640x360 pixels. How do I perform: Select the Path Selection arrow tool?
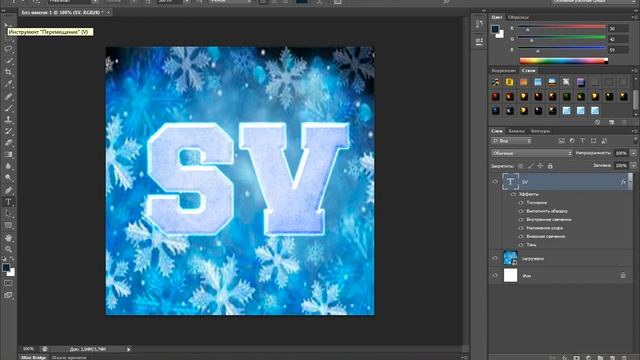coord(8,213)
